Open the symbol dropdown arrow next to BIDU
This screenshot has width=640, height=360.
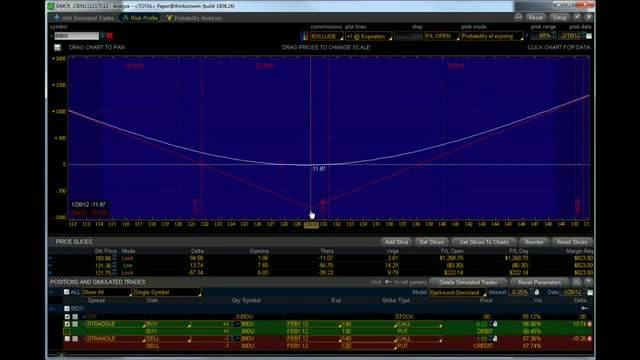pyautogui.click(x=103, y=36)
